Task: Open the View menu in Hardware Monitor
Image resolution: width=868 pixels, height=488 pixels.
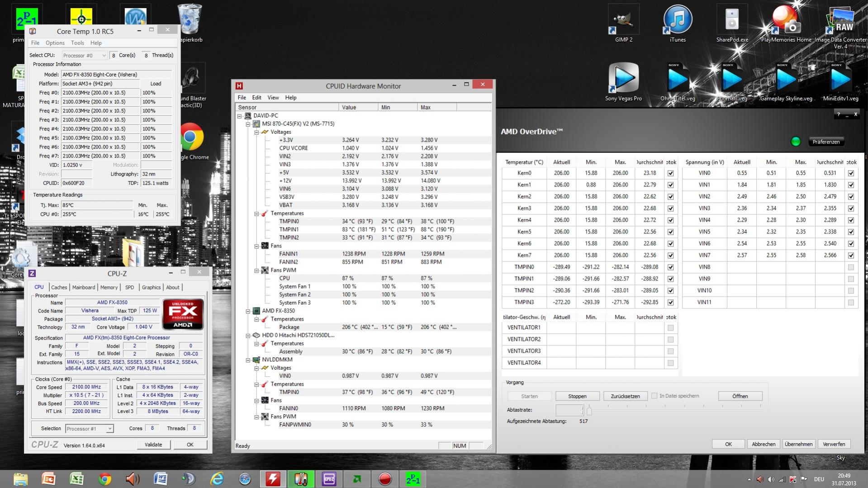Action: pyautogui.click(x=273, y=98)
